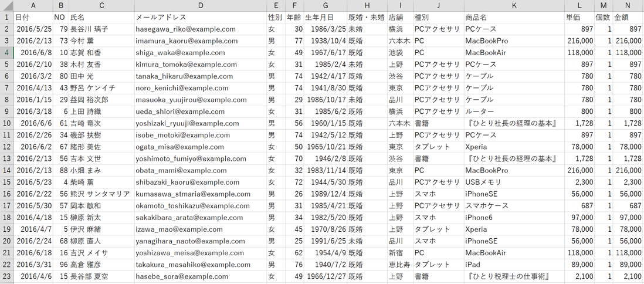
Task: Select the date cell 2016/6/8
Action: [33, 53]
